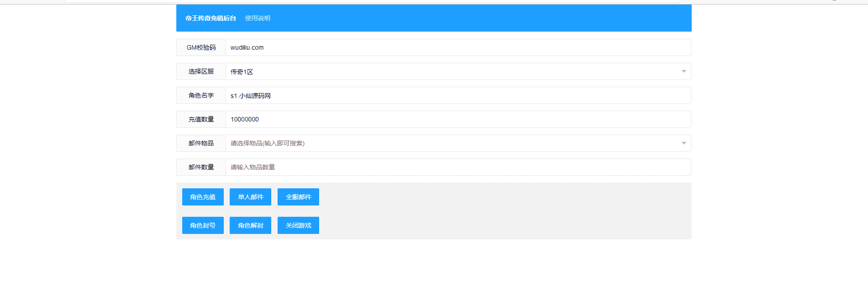Click the 角色解封 button
The height and width of the screenshot is (308, 868).
250,225
